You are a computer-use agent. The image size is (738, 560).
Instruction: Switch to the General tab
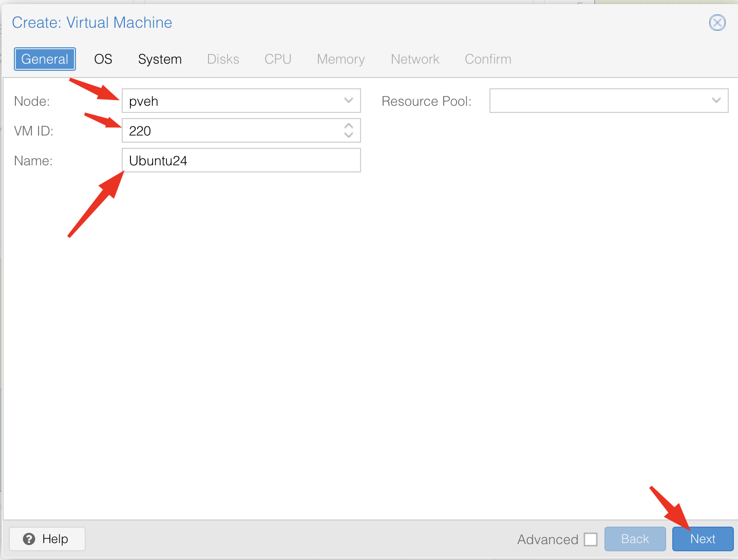coord(45,59)
